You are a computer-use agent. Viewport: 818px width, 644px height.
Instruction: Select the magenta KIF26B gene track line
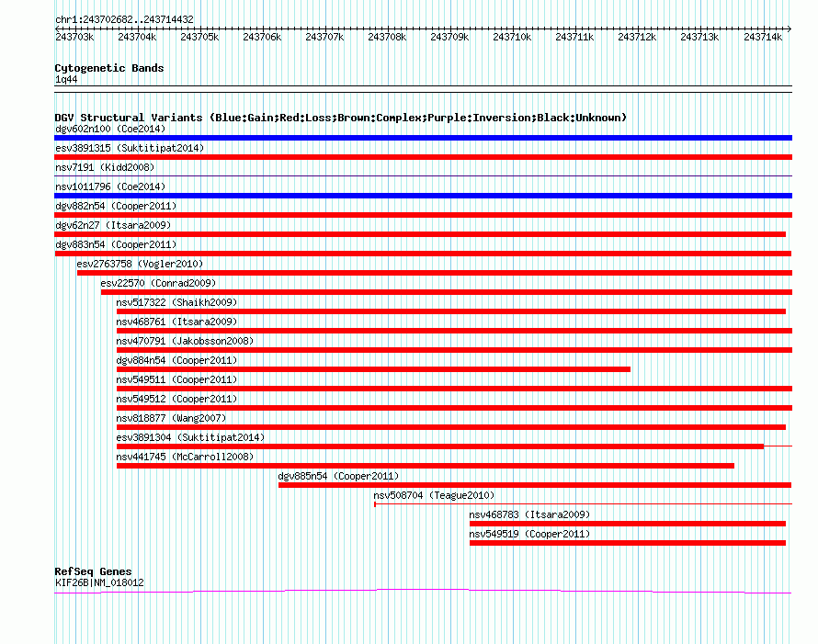(423, 592)
